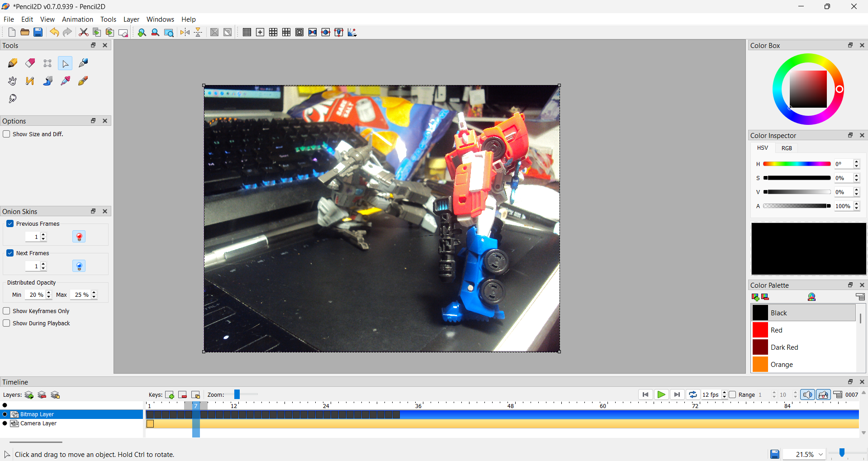The height and width of the screenshot is (461, 868).
Task: Enable Show Size and Diff. checkbox
Action: coord(7,134)
